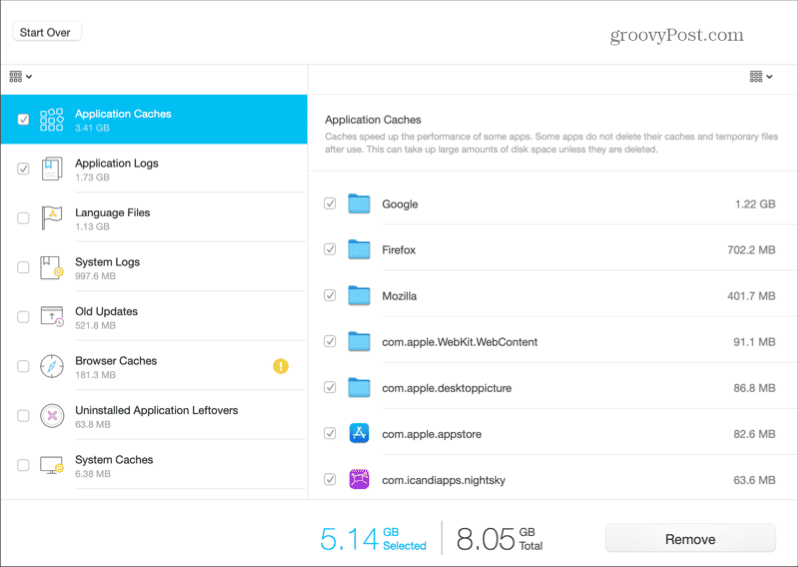Click the 5.14 GB Selected total
This screenshot has height=567, width=798.
click(x=373, y=538)
